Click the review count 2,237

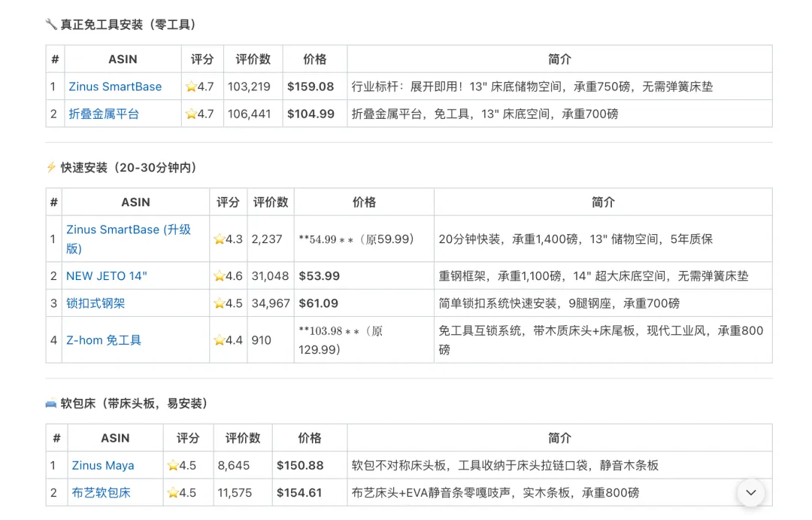pos(267,239)
